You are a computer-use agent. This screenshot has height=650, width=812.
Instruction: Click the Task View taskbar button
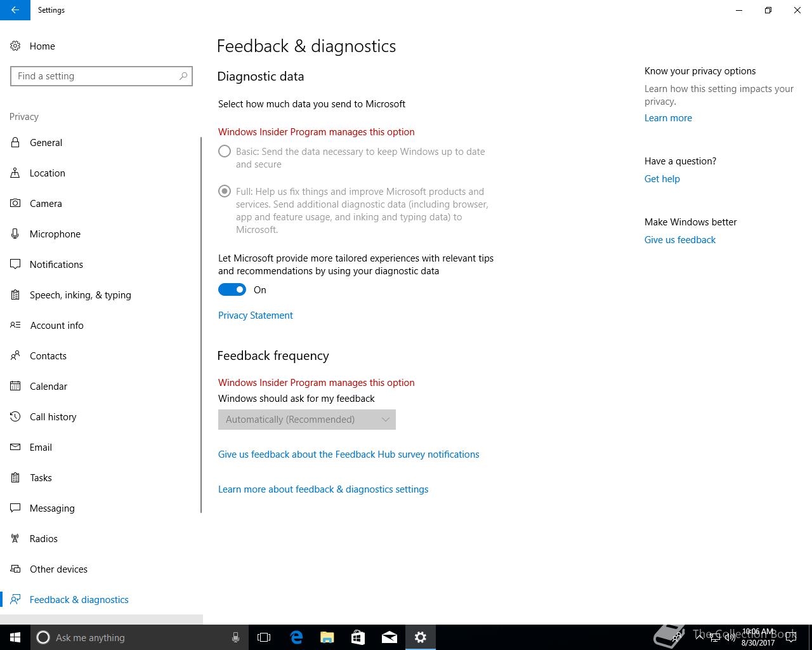pos(264,637)
